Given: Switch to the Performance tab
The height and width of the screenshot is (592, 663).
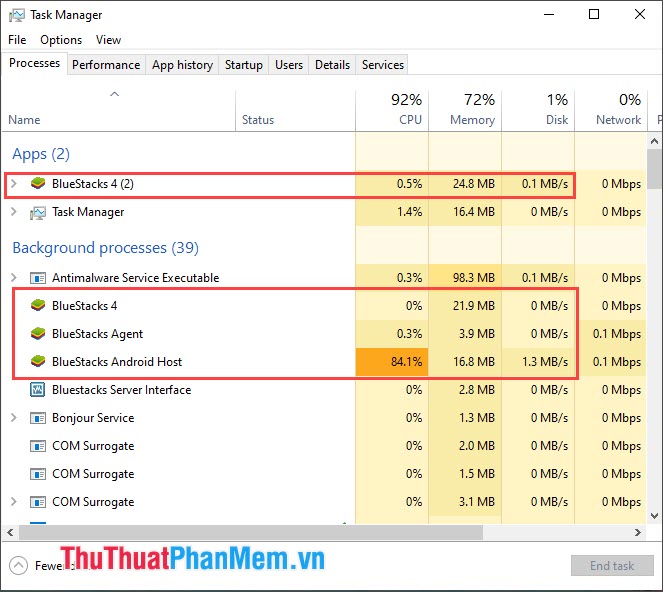Looking at the screenshot, I should point(106,65).
